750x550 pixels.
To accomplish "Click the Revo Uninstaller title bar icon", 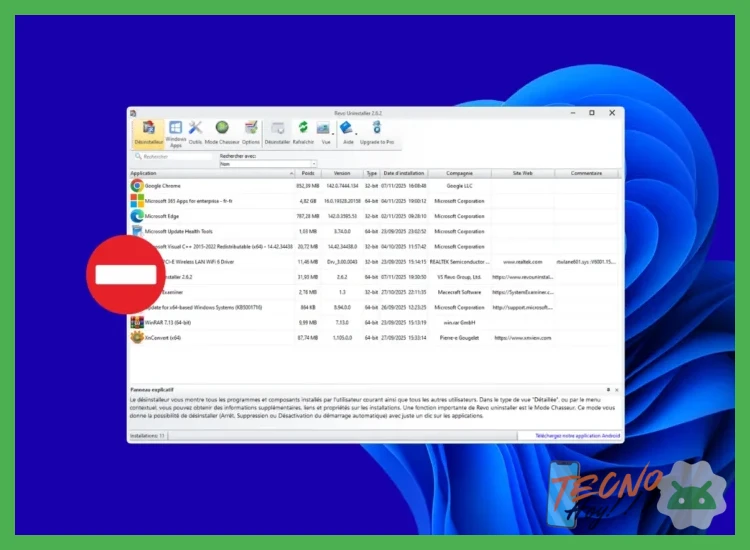I will [x=133, y=113].
